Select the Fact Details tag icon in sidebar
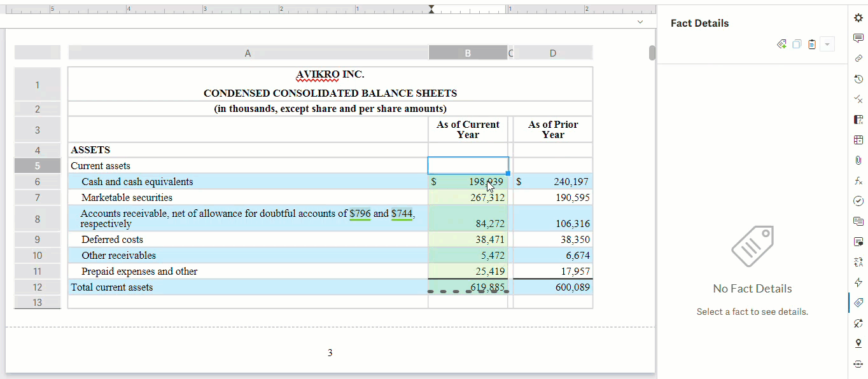This screenshot has width=868, height=379. point(858,303)
